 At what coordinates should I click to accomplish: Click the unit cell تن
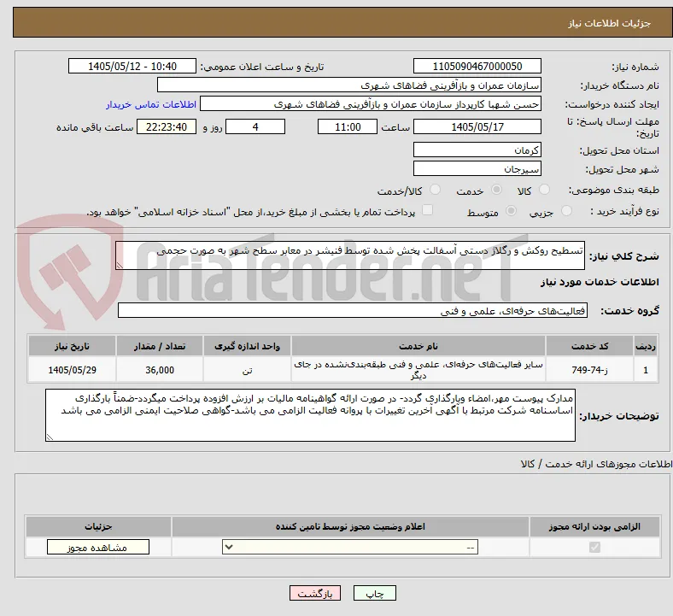247,370
